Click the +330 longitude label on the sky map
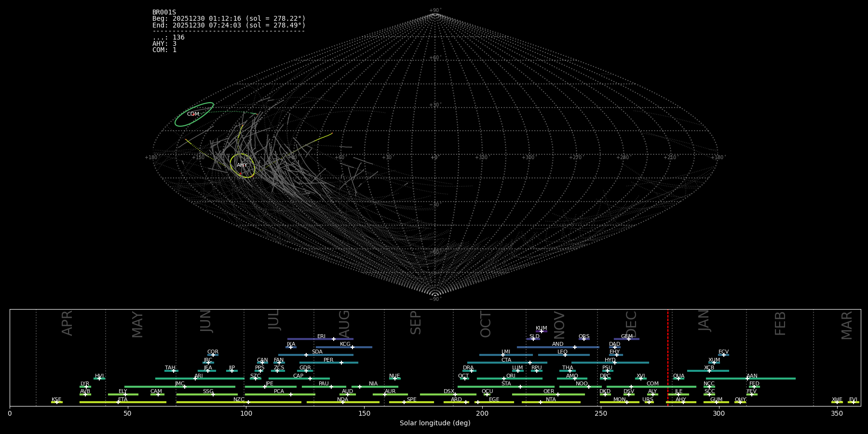868x434 pixels. tap(481, 158)
